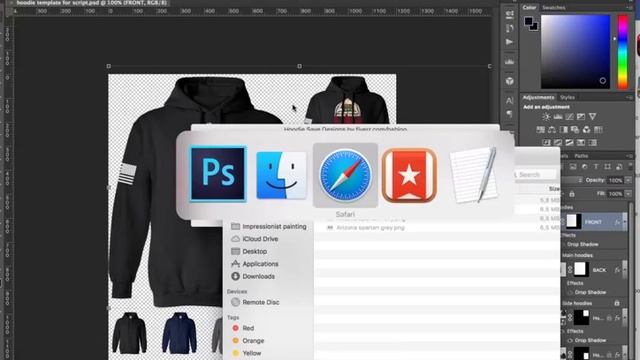The height and width of the screenshot is (360, 640).
Task: Collapse effects on FRONT layer
Action: (x=624, y=222)
